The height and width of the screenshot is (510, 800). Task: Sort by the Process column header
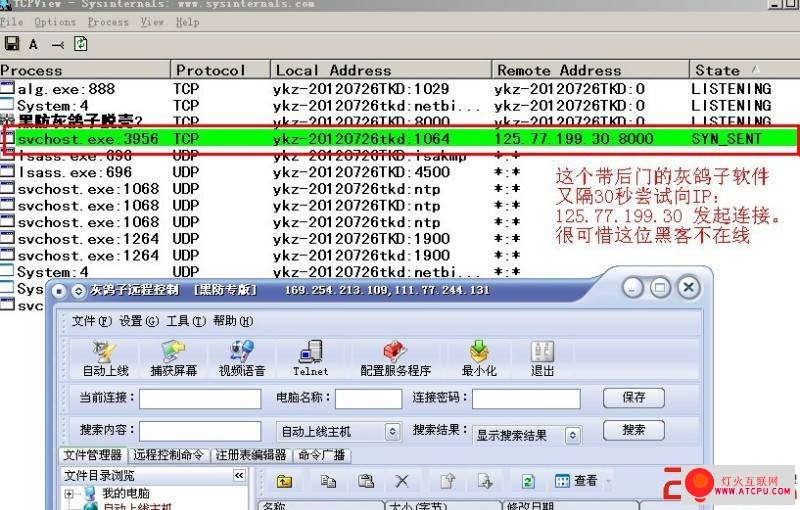coord(85,70)
